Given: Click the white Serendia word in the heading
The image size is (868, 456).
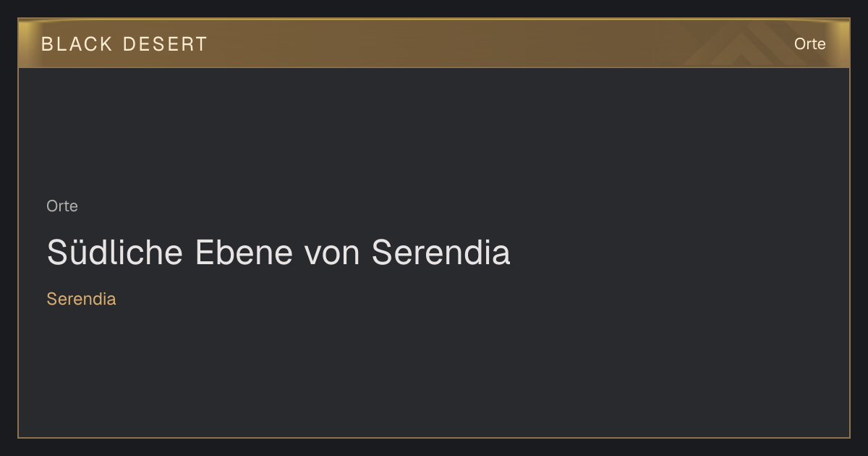Looking at the screenshot, I should pos(441,253).
